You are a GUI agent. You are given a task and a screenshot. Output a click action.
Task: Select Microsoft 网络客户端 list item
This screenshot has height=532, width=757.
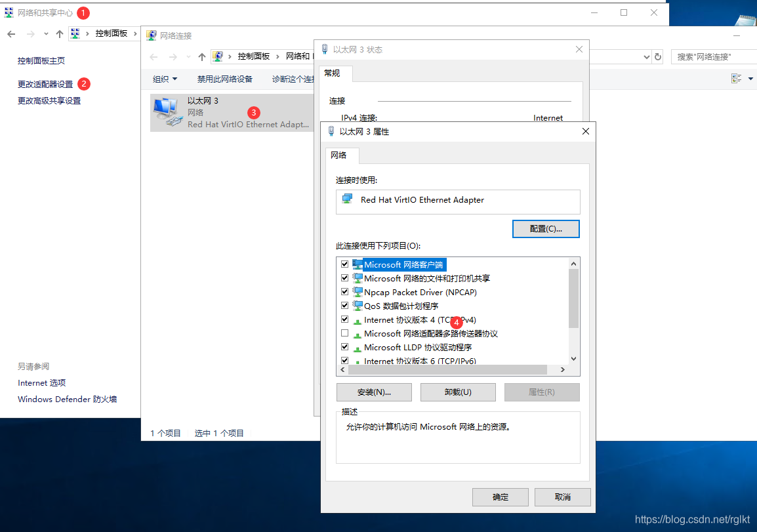tap(403, 264)
